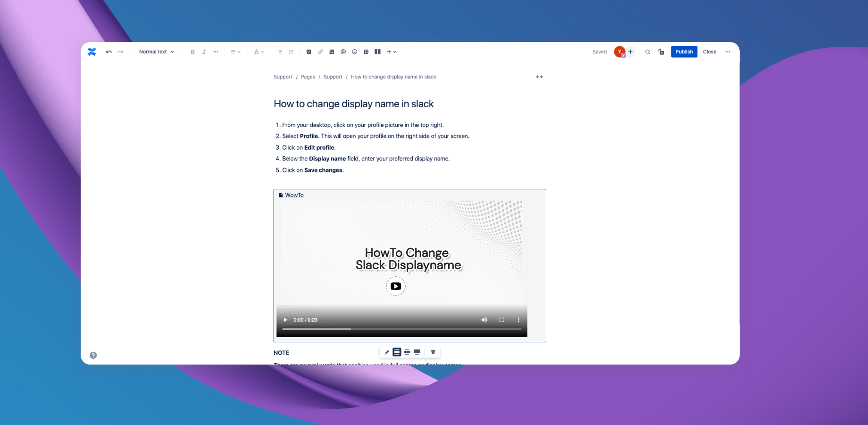Insert a table
This screenshot has height=425, width=868.
pyautogui.click(x=366, y=52)
